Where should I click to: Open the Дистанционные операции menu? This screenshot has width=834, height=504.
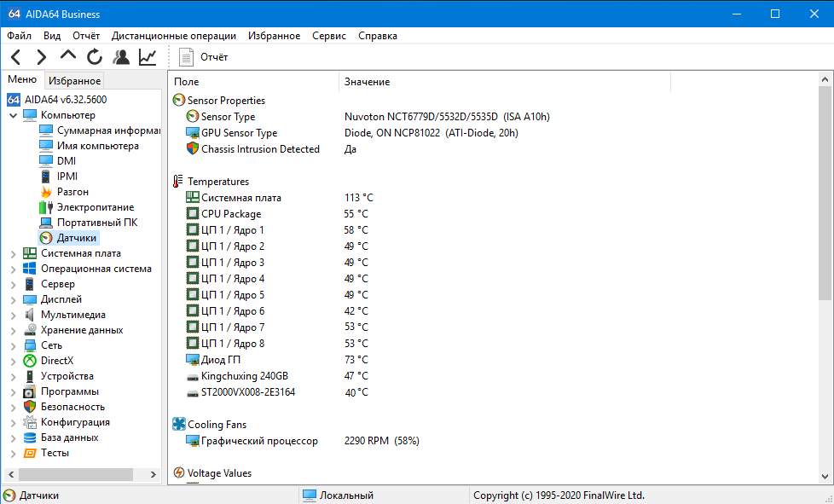(x=173, y=36)
